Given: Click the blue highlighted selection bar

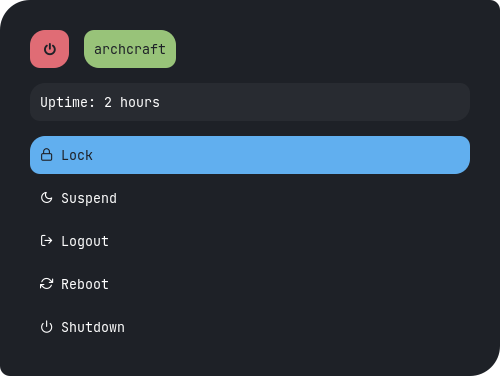Looking at the screenshot, I should (250, 155).
